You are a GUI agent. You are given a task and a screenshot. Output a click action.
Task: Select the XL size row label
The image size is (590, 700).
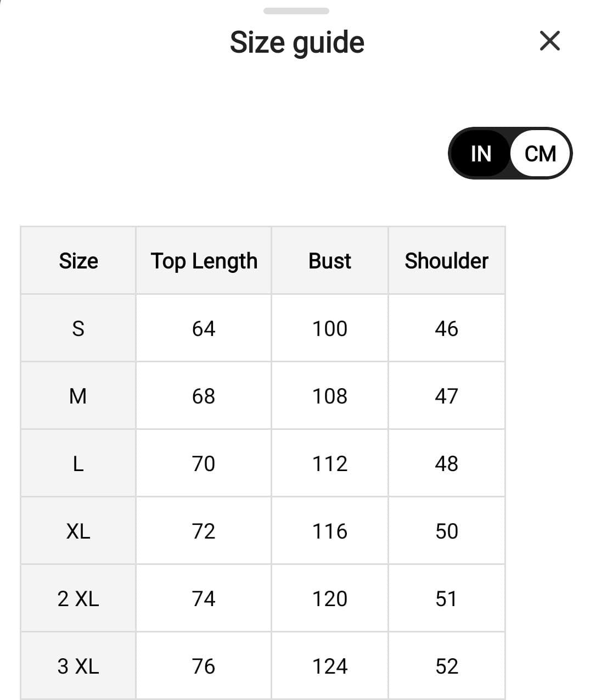78,531
